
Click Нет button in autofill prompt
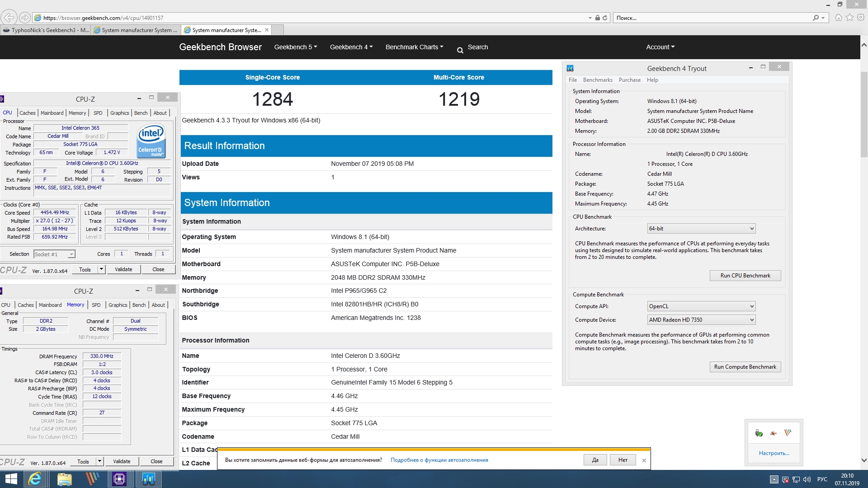pos(623,460)
